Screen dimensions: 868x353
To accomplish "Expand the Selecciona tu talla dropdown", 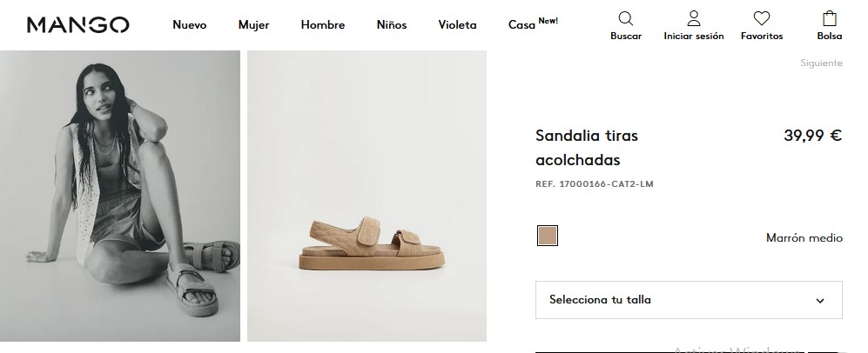I will click(689, 300).
